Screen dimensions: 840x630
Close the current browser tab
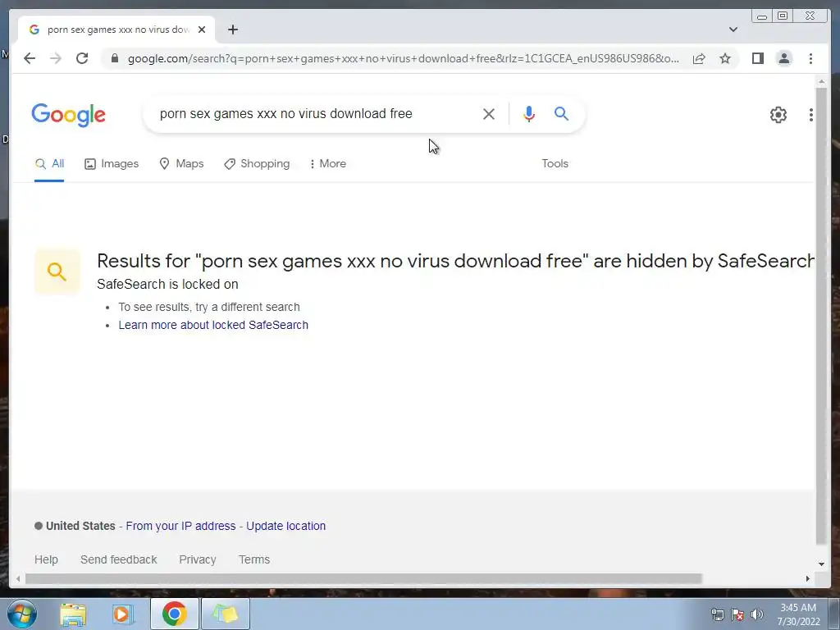point(202,30)
